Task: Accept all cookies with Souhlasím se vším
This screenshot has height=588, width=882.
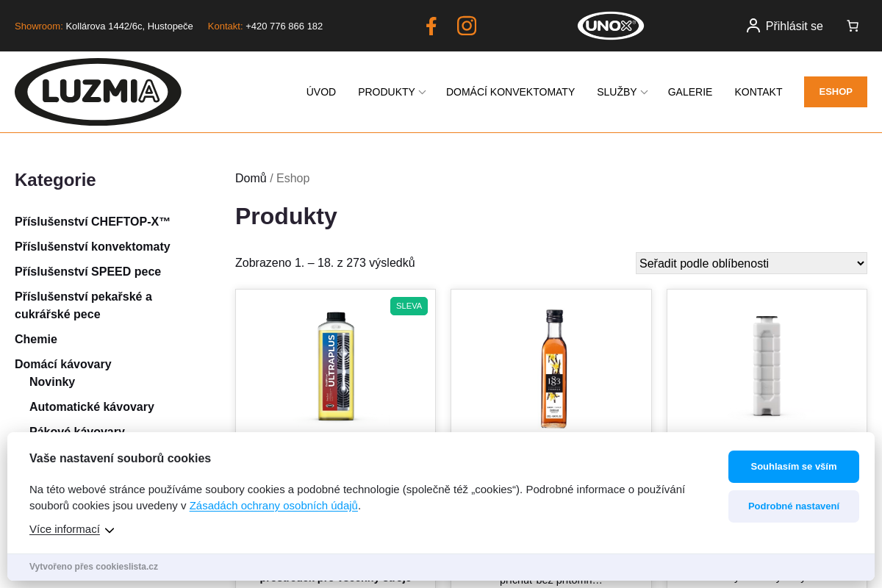Action: tap(793, 467)
